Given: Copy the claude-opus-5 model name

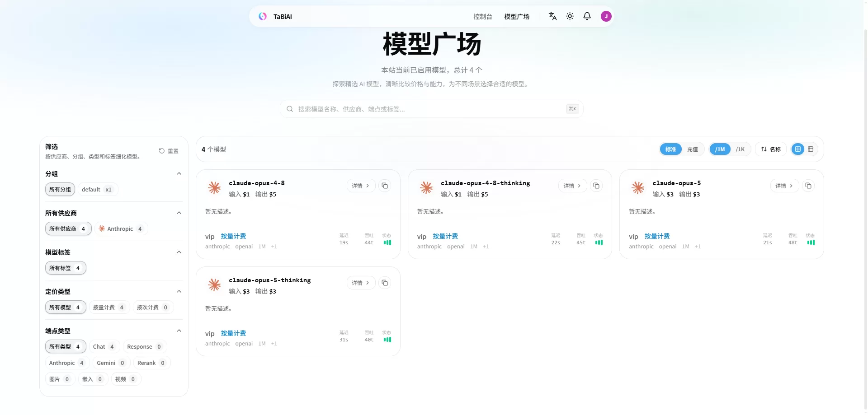Looking at the screenshot, I should [808, 186].
